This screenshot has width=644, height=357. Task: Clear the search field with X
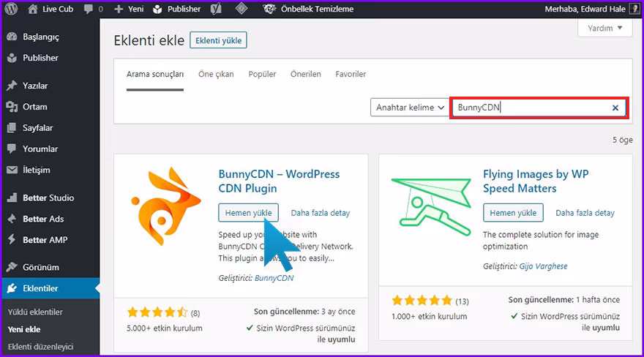615,108
